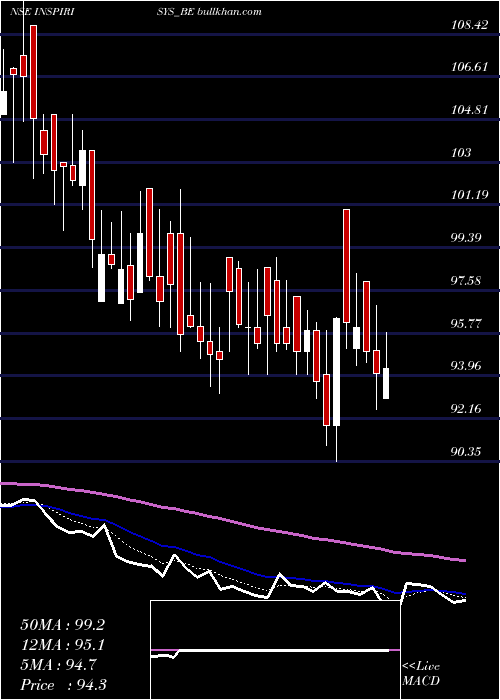Click the 12MA : 95.1 value
The height and width of the screenshot is (700, 500).
pyautogui.click(x=63, y=645)
